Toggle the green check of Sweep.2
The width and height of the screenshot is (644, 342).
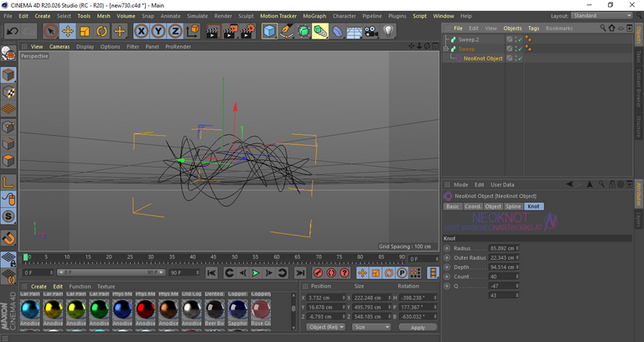521,39
